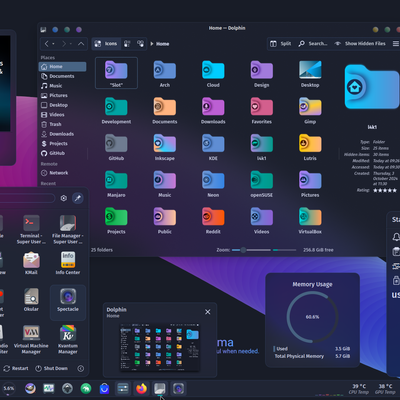Screen dimensions: 400x400
Task: Open the Design folder
Action: coord(262,74)
